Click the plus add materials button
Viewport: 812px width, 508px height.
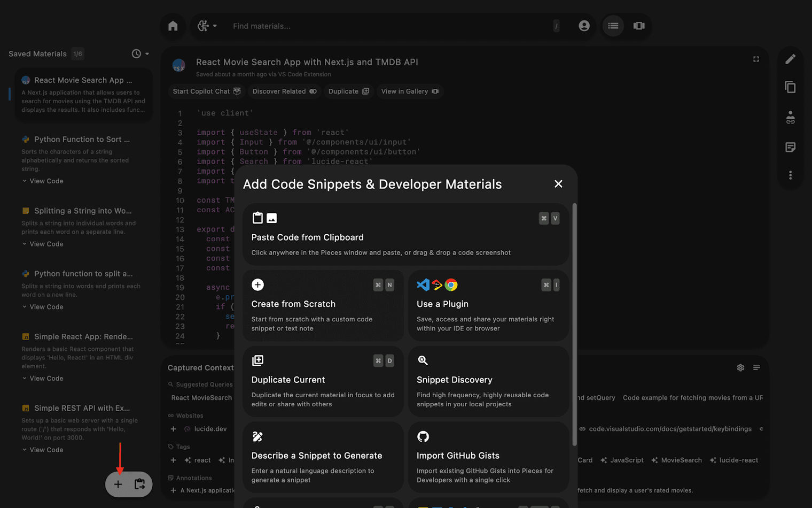pos(118,484)
